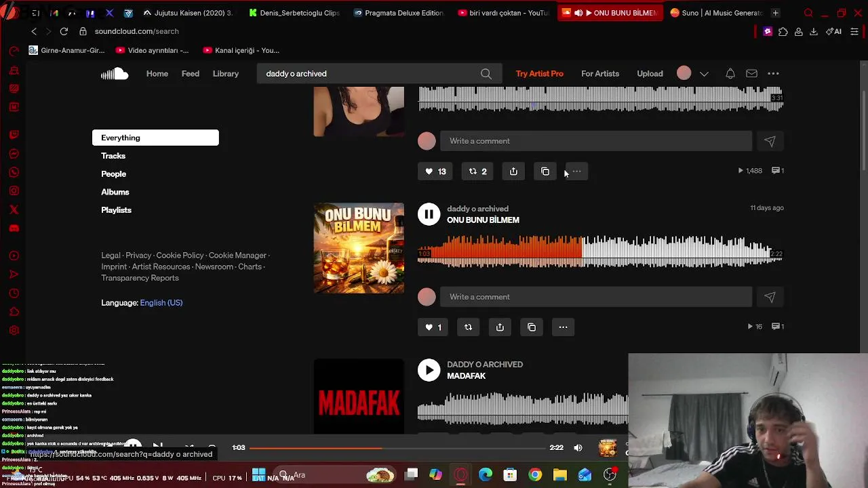Open the profile avatar in header

pyautogui.click(x=684, y=73)
